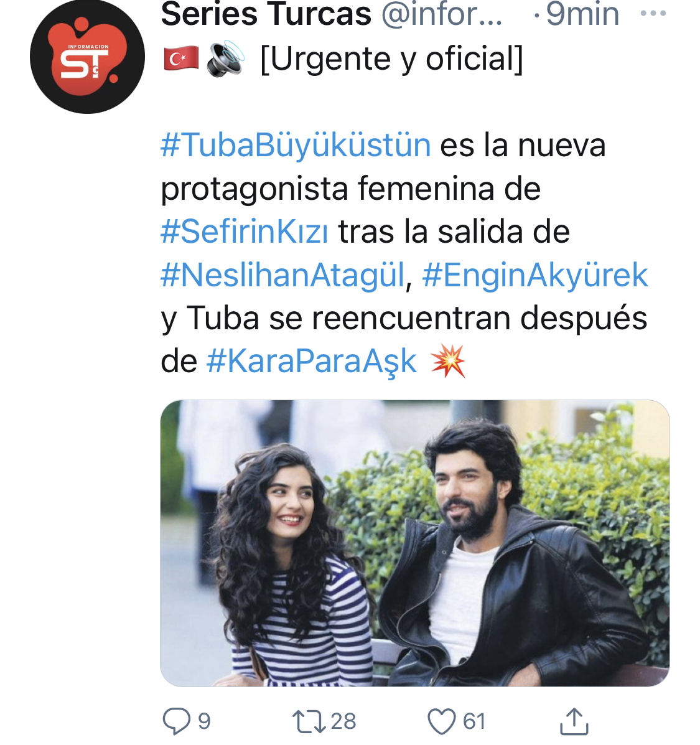
Task: Open the attached couple photo
Action: pos(415,543)
